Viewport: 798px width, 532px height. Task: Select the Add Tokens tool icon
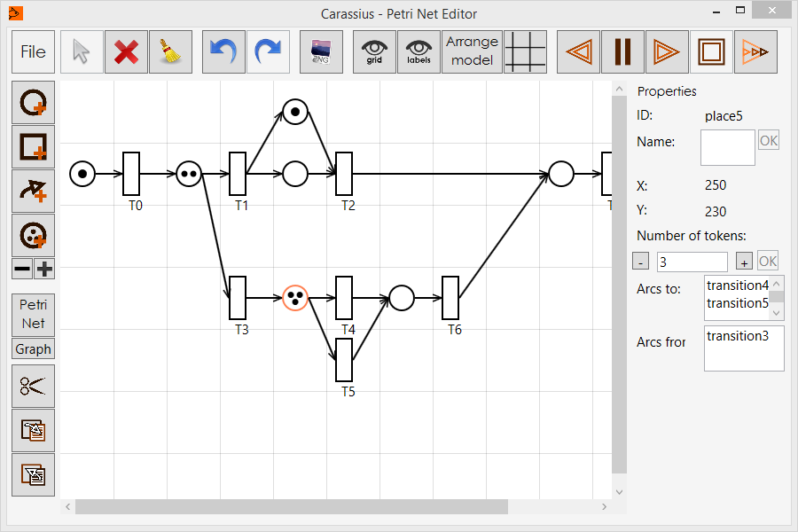point(33,235)
